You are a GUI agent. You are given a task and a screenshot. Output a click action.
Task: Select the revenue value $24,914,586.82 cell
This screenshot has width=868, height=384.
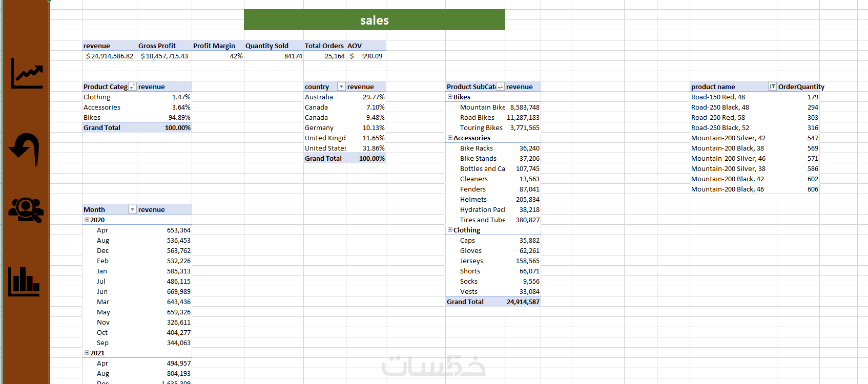(110, 56)
